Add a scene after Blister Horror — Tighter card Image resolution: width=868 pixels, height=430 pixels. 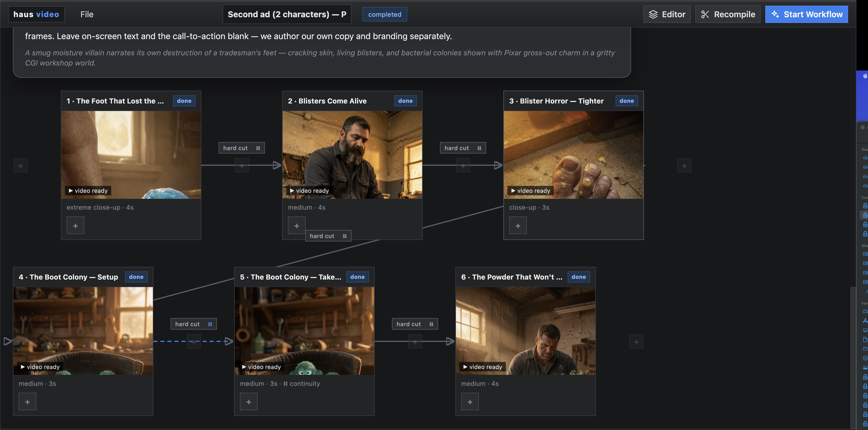684,166
